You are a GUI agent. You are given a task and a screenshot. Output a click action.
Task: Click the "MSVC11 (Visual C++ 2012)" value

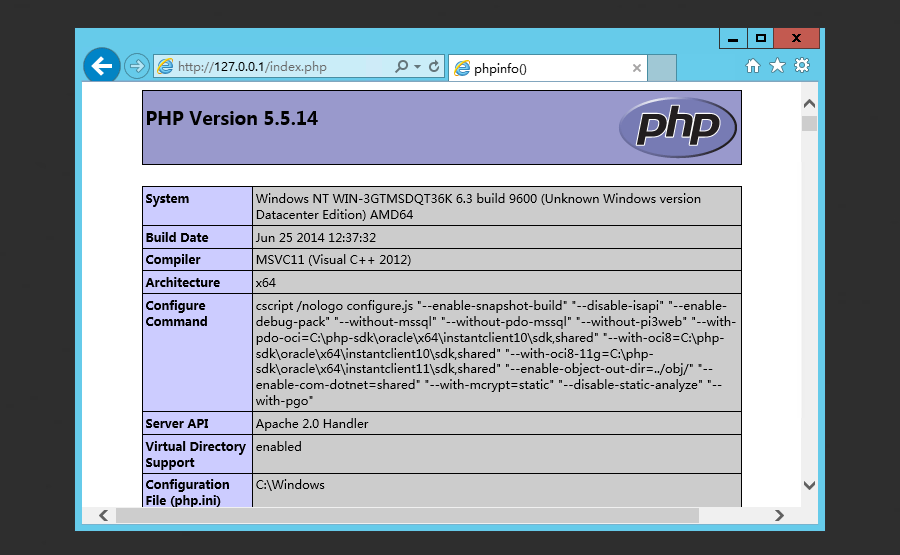click(x=333, y=259)
